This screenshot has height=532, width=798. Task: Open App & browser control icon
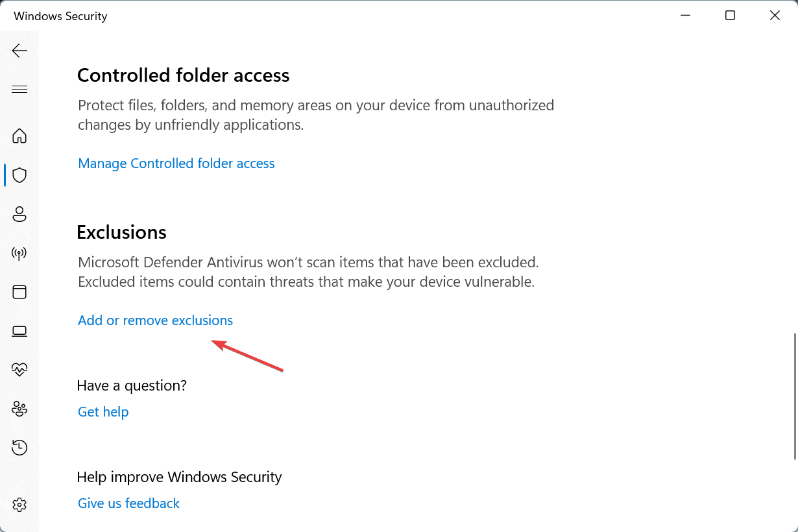(x=19, y=292)
